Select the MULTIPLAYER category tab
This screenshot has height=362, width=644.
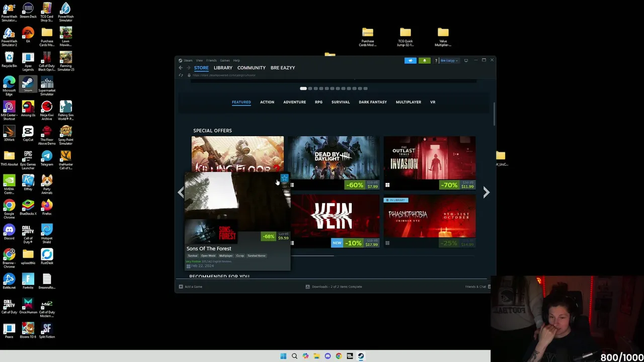click(408, 102)
